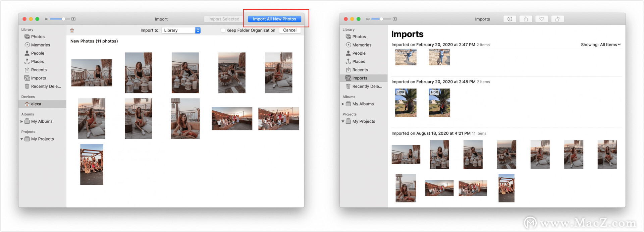Expand My Albums in the Imports window
The height and width of the screenshot is (232, 644).
[x=343, y=104]
